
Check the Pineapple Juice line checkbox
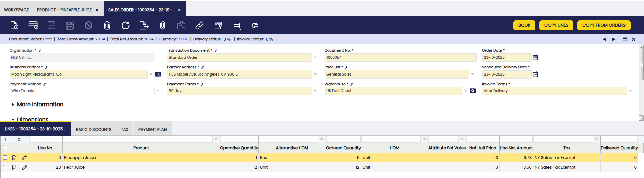(5, 157)
